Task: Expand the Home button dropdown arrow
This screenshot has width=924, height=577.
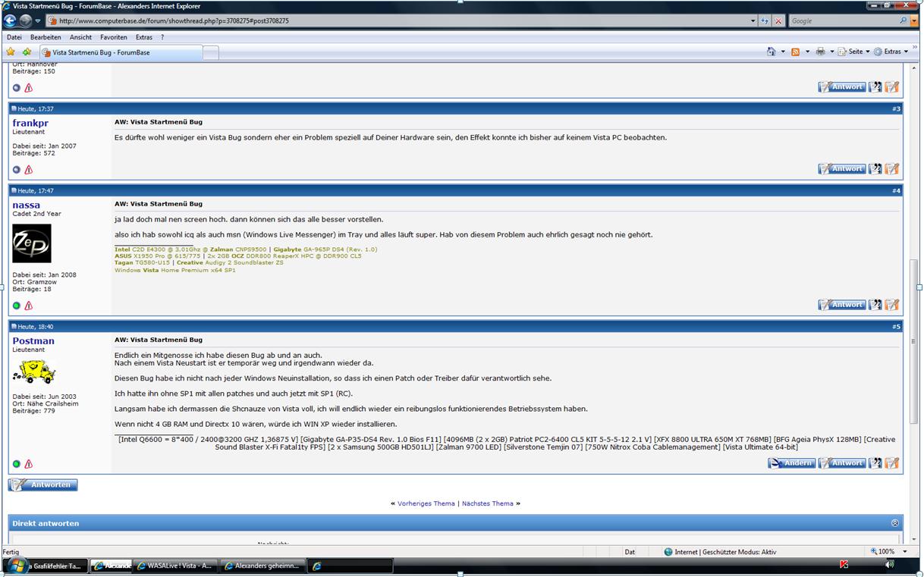Action: (783, 52)
